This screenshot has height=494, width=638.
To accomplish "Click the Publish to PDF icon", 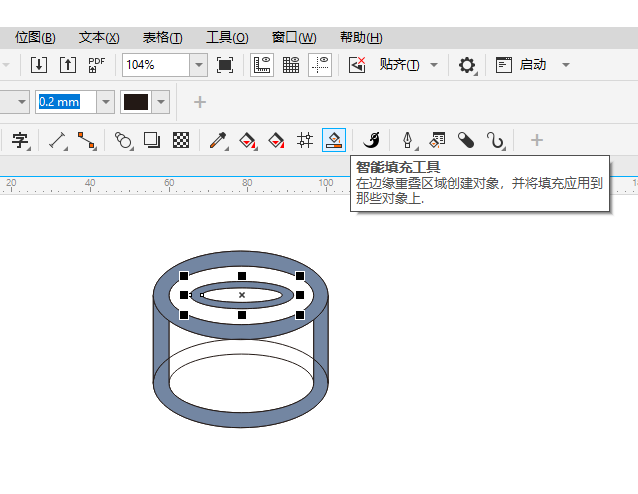I will [x=96, y=65].
